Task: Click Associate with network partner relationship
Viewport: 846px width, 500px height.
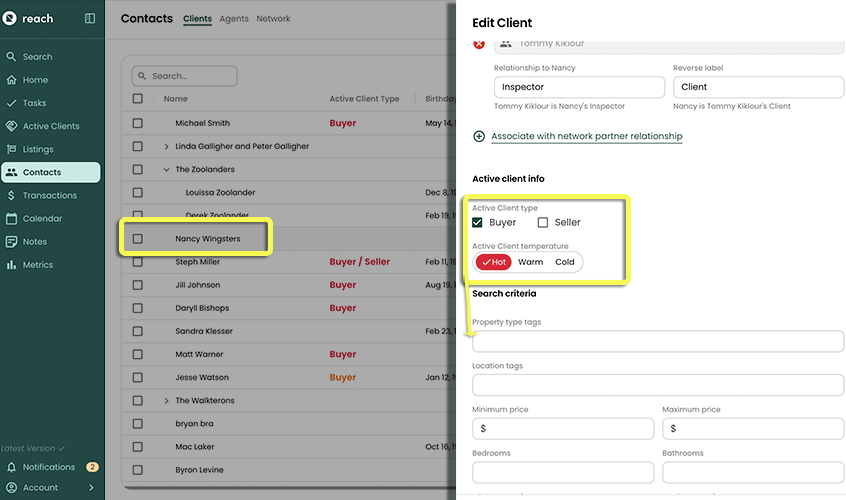Action: (586, 136)
